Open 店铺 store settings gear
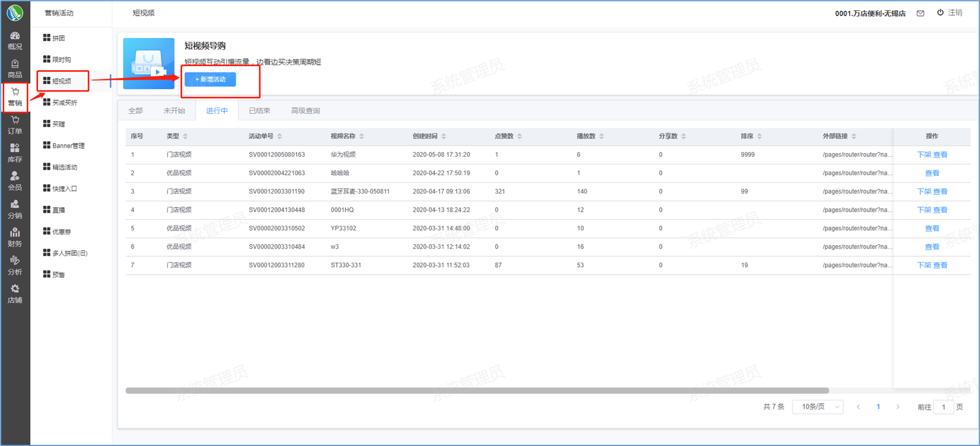 click(15, 294)
